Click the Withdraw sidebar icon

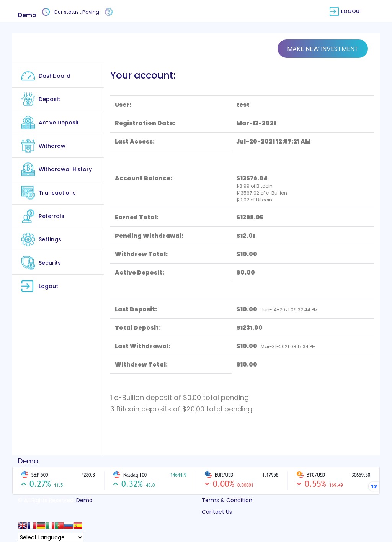28,146
